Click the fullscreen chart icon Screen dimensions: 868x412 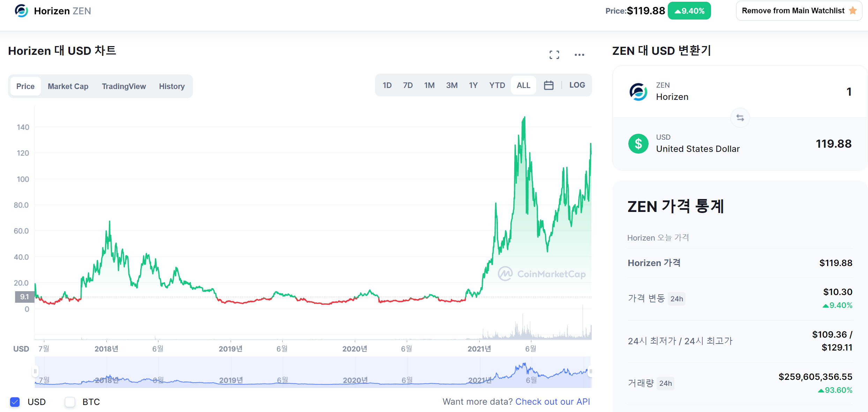pyautogui.click(x=554, y=55)
